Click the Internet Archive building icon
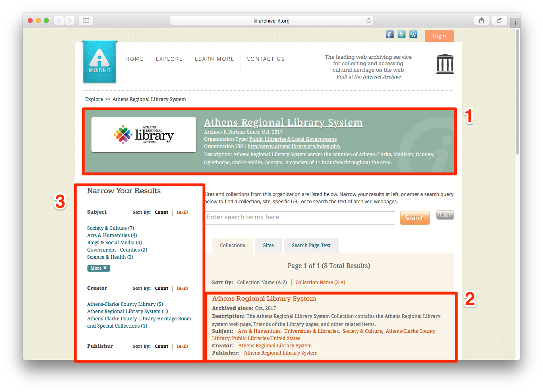 pos(445,64)
